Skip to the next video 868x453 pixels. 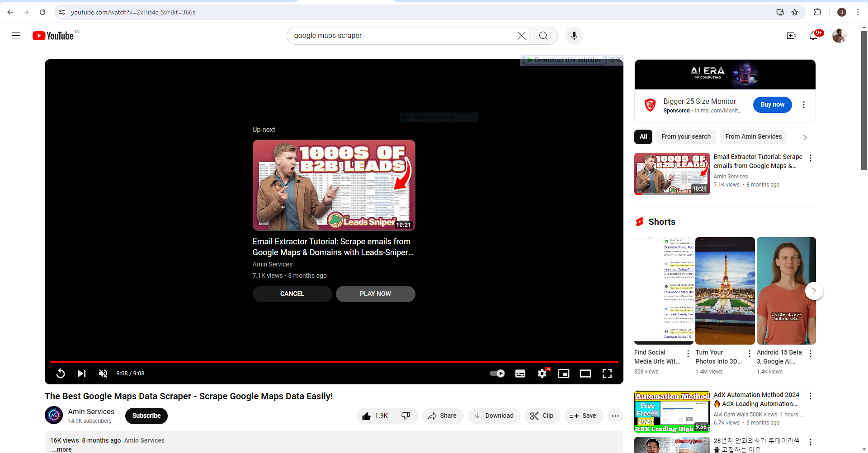82,374
